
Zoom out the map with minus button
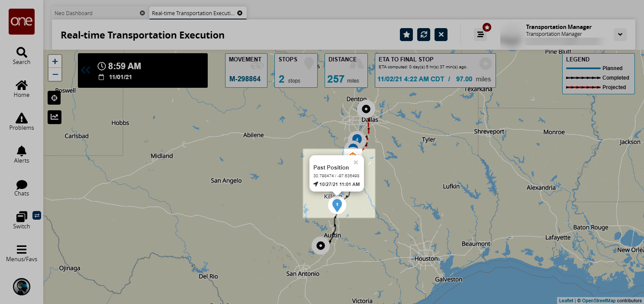55,75
